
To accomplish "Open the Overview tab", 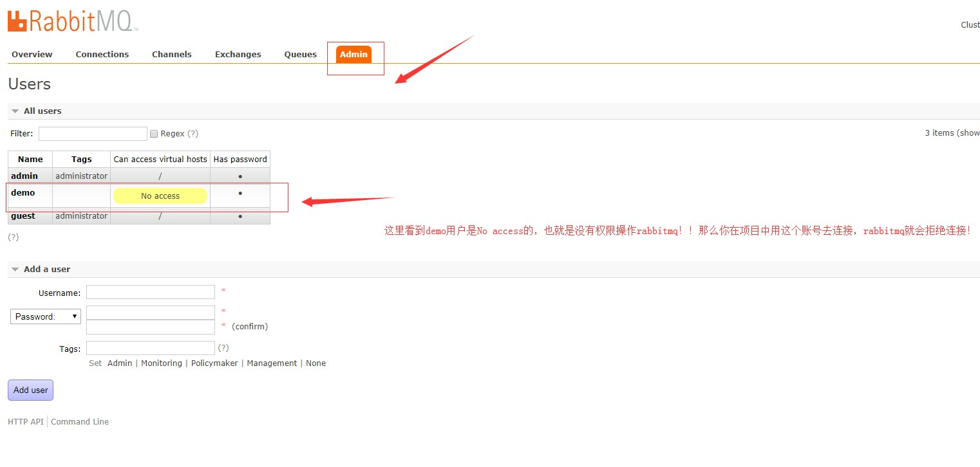I will 32,54.
